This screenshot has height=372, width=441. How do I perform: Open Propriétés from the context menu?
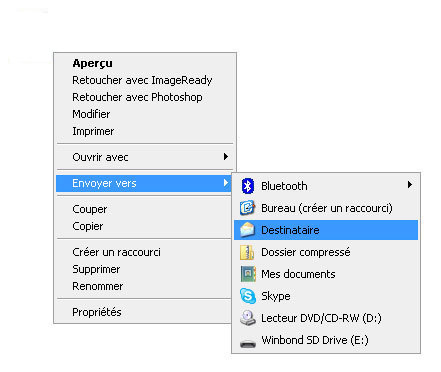(x=97, y=312)
